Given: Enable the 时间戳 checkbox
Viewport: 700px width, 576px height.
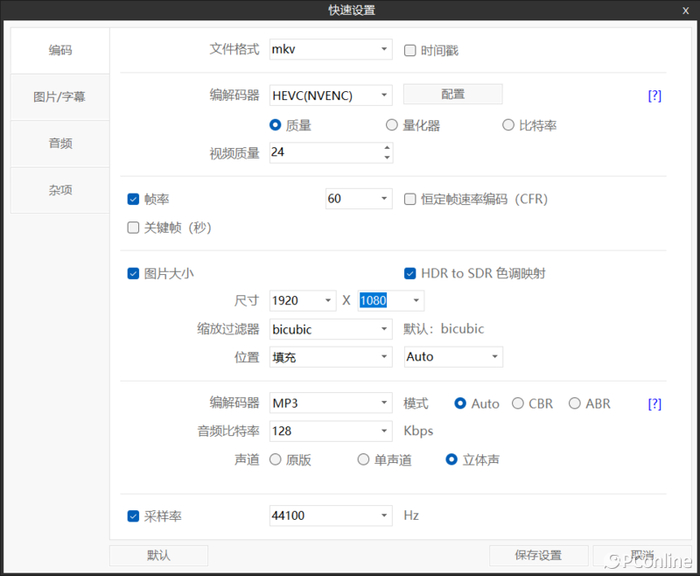Looking at the screenshot, I should click(410, 51).
